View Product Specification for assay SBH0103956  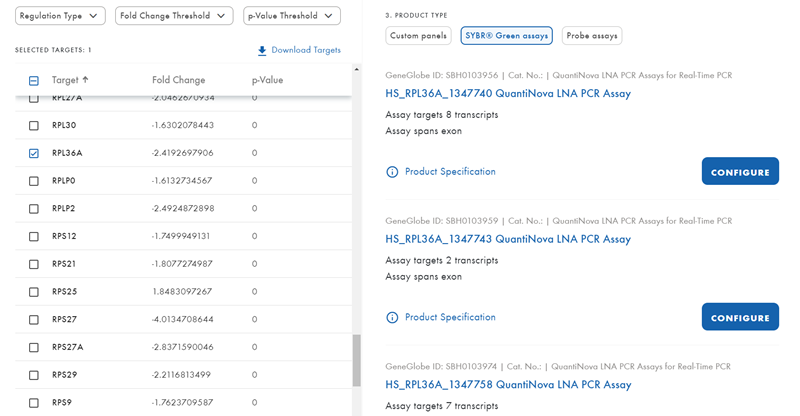[450, 172]
